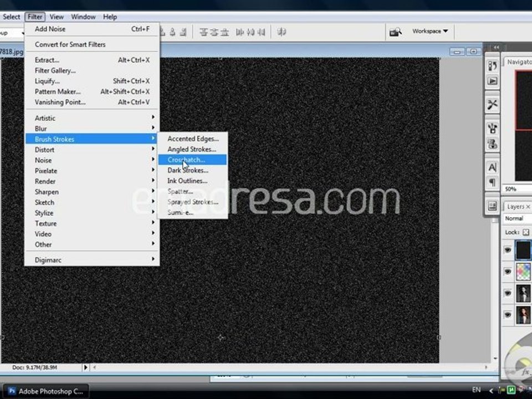Click the Auto-Align Layers icon in options bar
Image resolution: width=532 pixels, height=399 pixels.
282,32
